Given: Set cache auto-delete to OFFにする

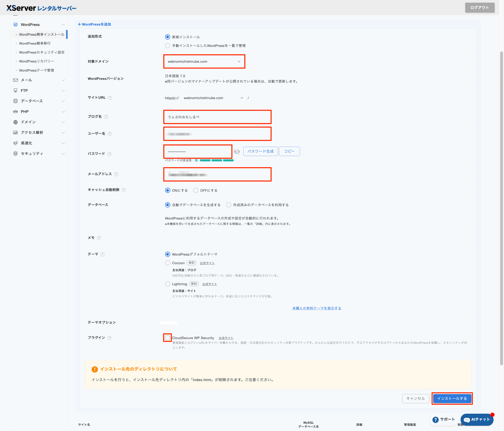Looking at the screenshot, I should click(196, 190).
